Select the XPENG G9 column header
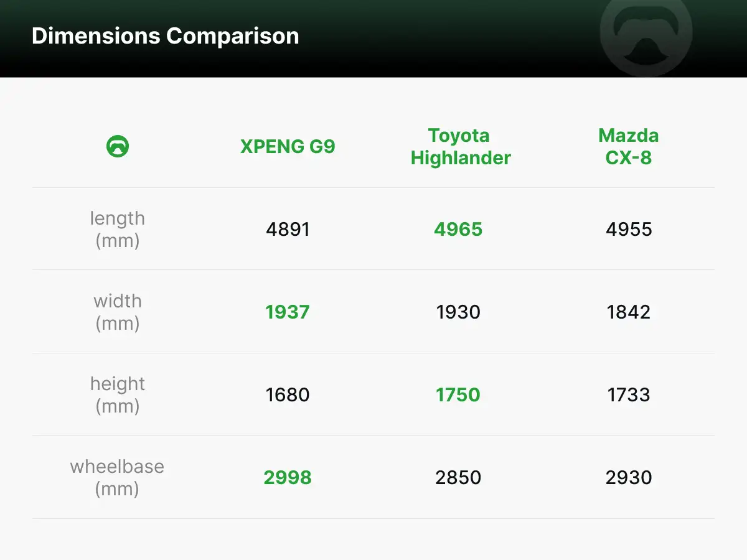Image resolution: width=747 pixels, height=560 pixels. 288,147
